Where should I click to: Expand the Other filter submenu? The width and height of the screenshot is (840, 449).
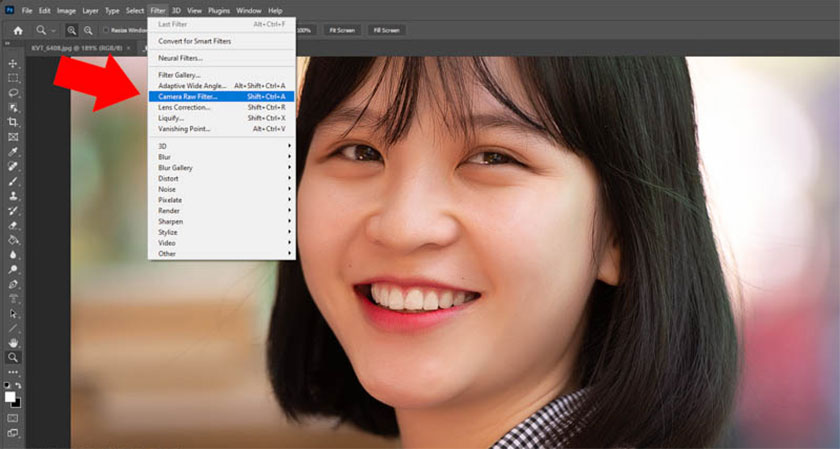point(222,253)
